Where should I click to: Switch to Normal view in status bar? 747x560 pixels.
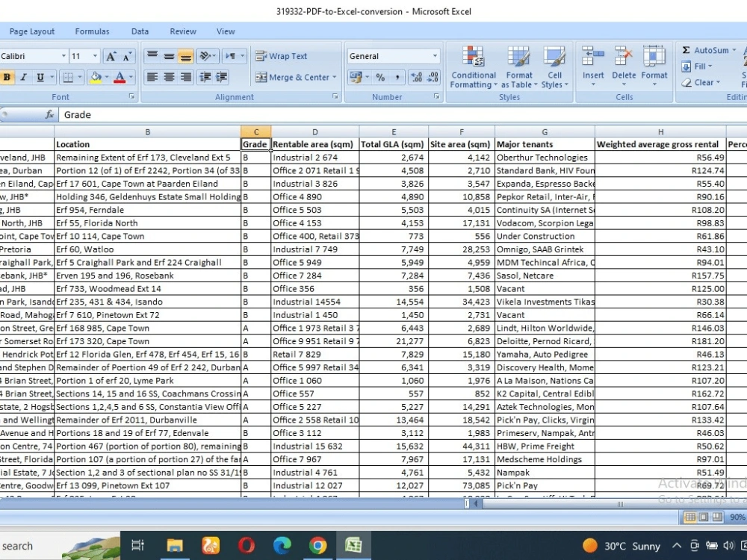click(x=689, y=517)
